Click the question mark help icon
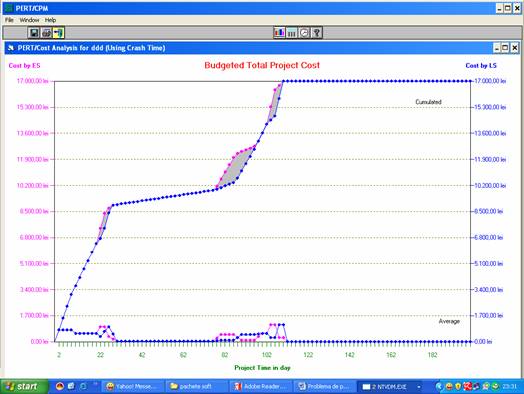The height and width of the screenshot is (394, 524). [x=317, y=33]
